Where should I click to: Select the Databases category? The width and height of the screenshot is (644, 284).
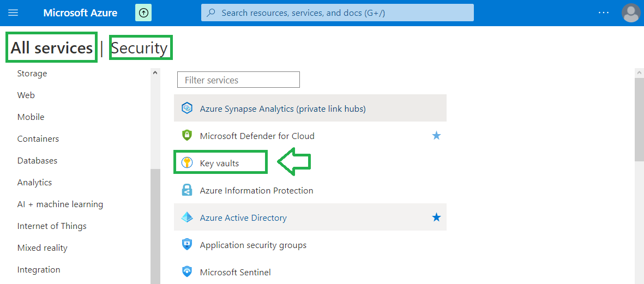(x=37, y=160)
